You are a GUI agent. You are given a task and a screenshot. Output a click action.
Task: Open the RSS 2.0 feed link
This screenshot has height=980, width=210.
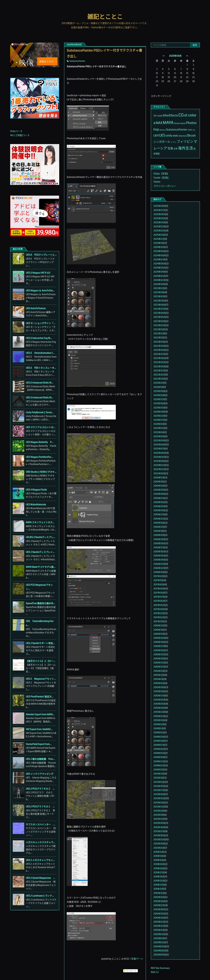point(154,972)
